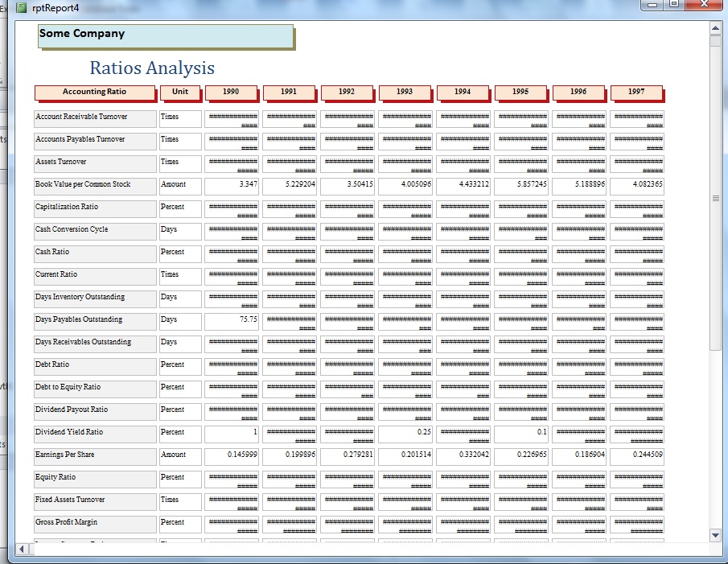Click the 3.50415 value cell
728x564 pixels.
click(348, 186)
